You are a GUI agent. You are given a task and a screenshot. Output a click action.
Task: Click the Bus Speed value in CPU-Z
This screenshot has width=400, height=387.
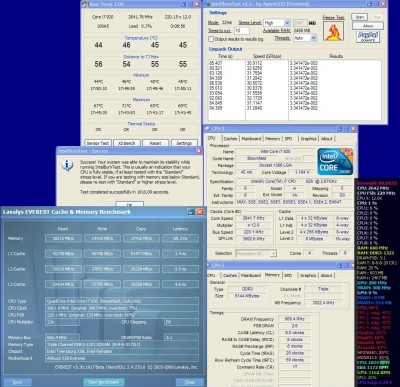pos(254,232)
